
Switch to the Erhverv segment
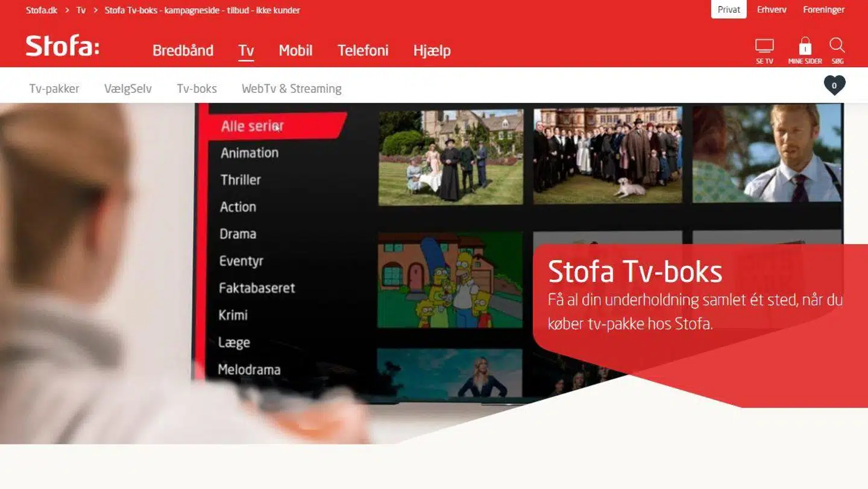[772, 10]
